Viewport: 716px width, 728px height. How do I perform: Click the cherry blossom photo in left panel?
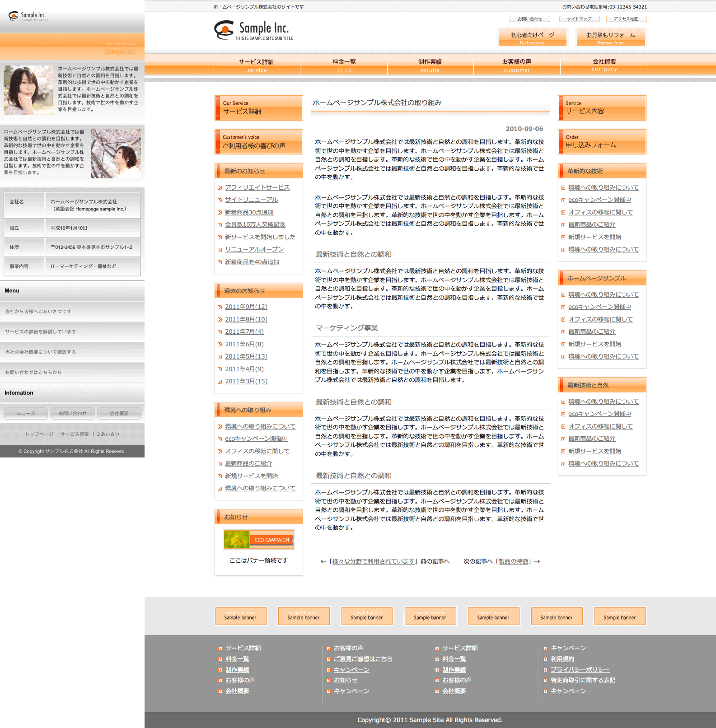tap(116, 154)
